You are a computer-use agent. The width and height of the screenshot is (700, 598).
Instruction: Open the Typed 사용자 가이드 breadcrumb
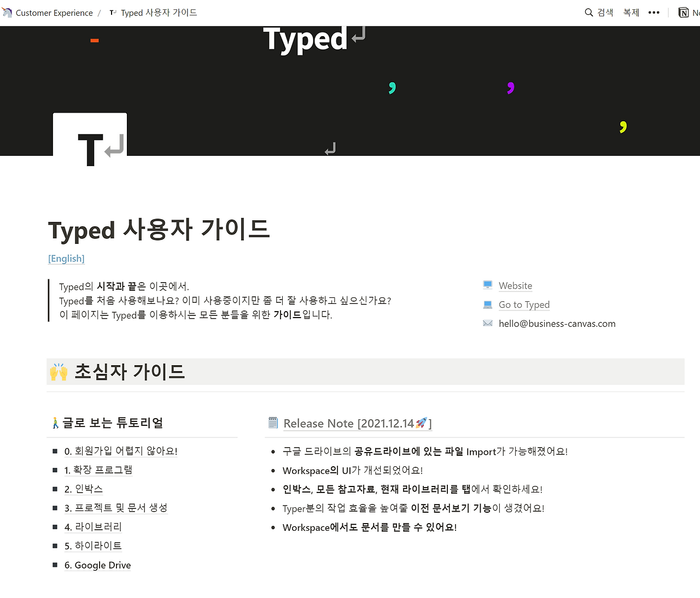coord(159,13)
